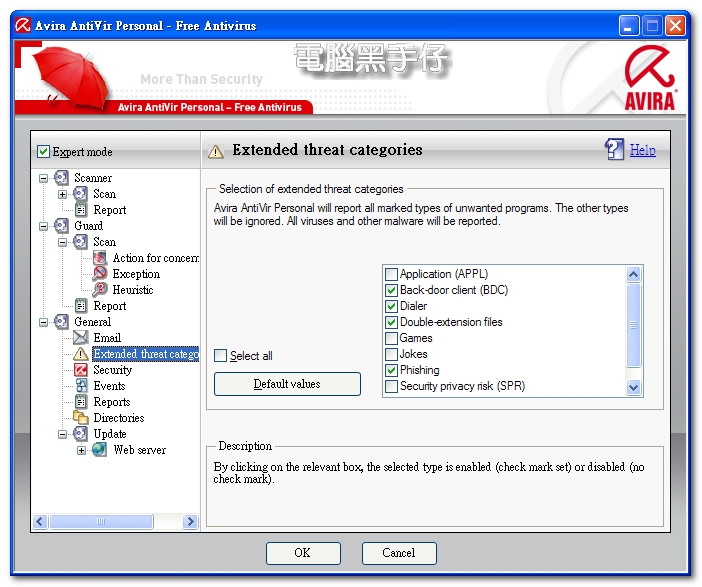Click the Heuristic magnifier icon

(100, 290)
